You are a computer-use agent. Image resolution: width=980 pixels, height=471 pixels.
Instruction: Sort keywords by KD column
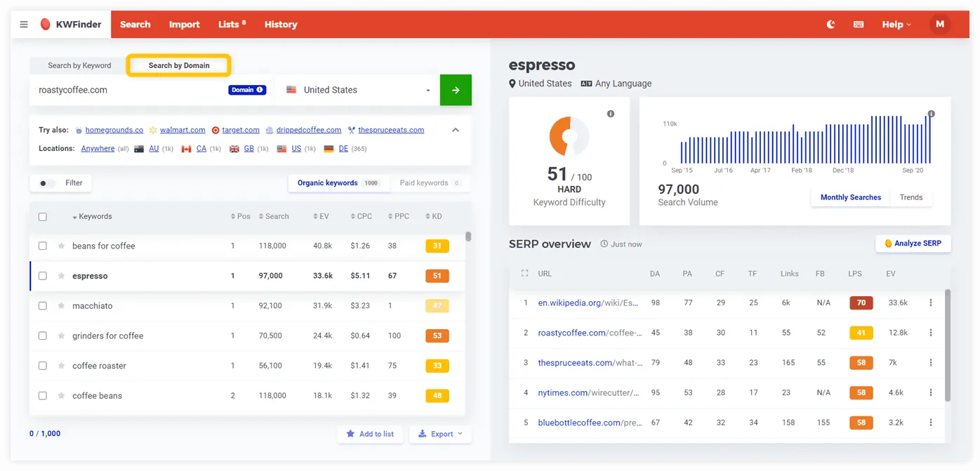(434, 216)
